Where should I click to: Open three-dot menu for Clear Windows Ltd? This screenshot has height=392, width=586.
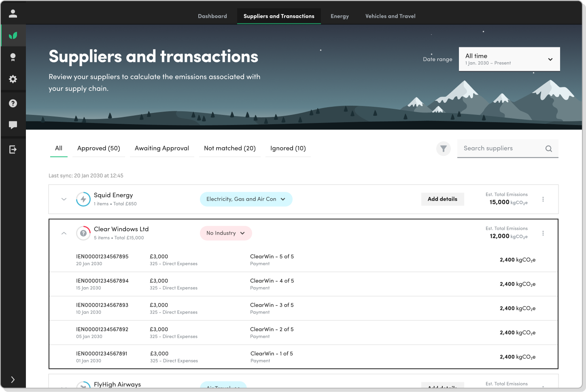(543, 233)
